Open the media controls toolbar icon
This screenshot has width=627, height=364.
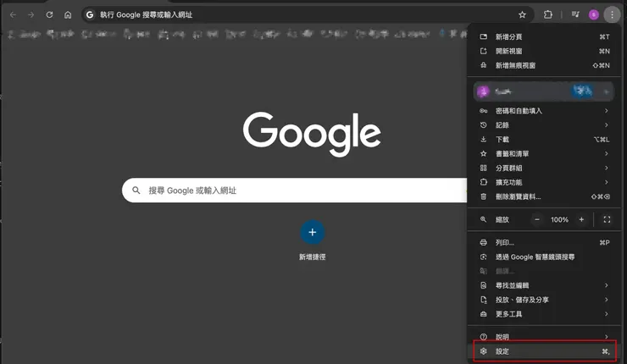575,14
